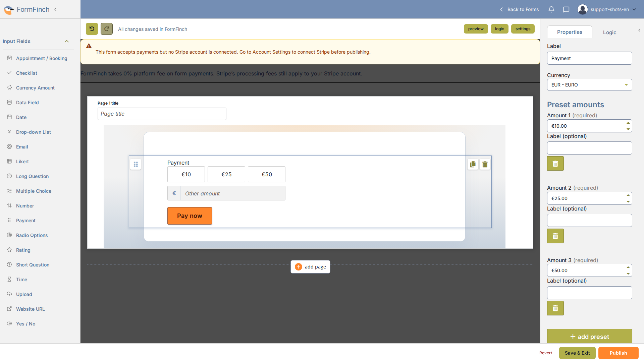Open the logic toolbar button
This screenshot has width=644, height=362.
[x=499, y=29]
